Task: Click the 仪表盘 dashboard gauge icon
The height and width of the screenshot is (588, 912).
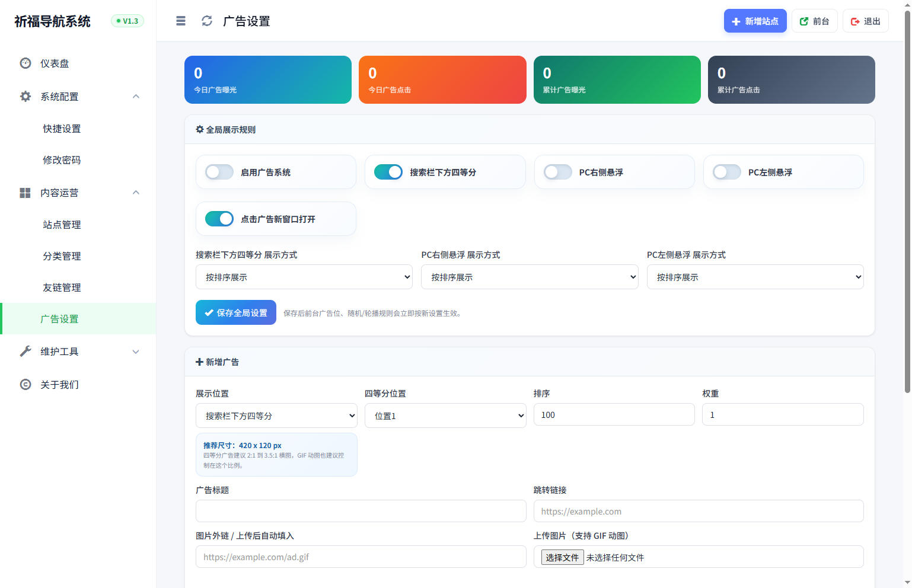Action: coord(25,63)
